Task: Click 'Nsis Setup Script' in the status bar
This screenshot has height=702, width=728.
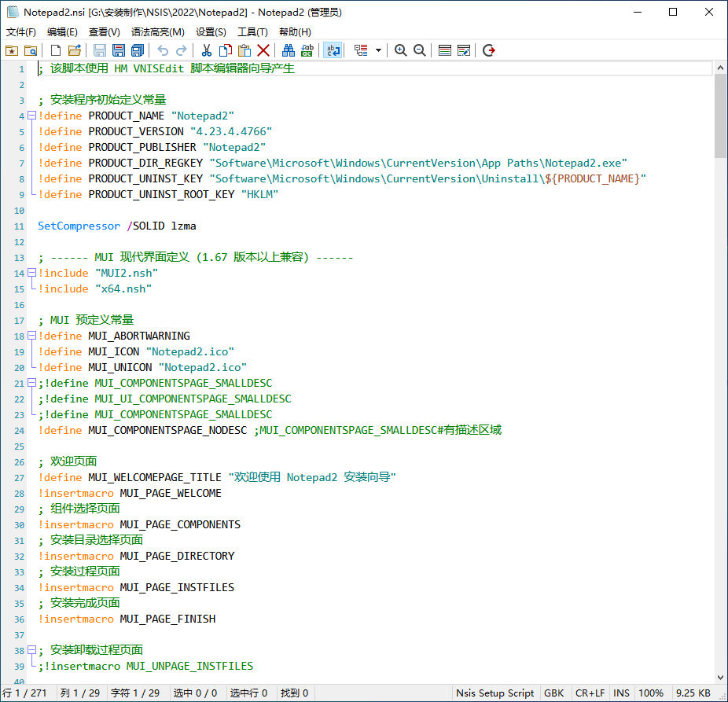Action: 495,693
